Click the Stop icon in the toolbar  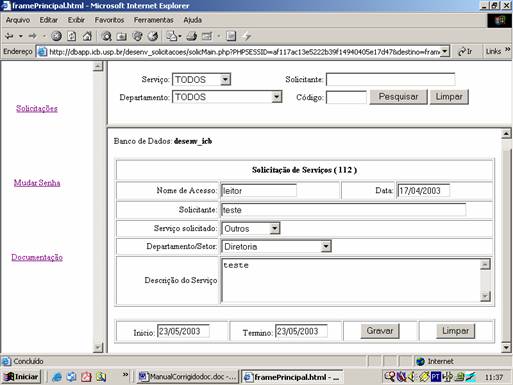pyautogui.click(x=56, y=36)
